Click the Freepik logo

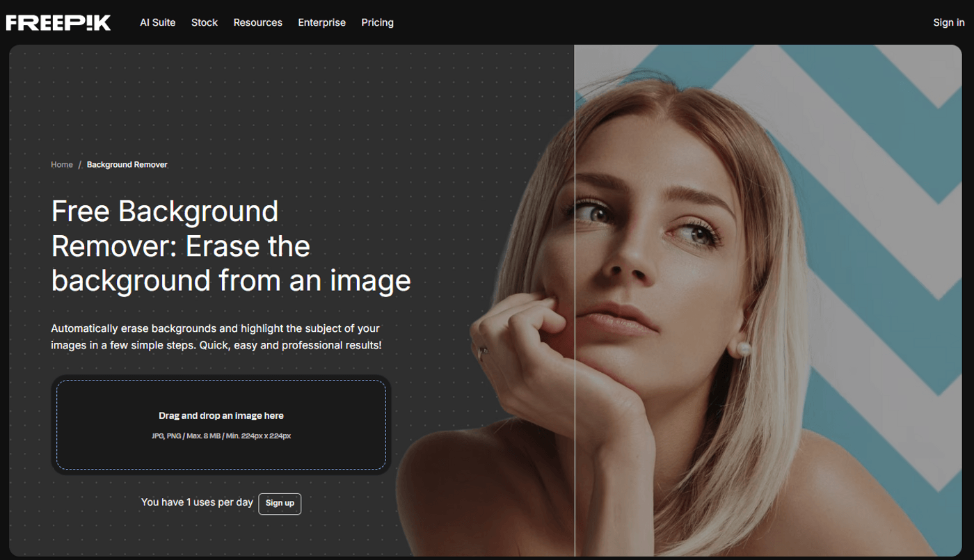58,22
